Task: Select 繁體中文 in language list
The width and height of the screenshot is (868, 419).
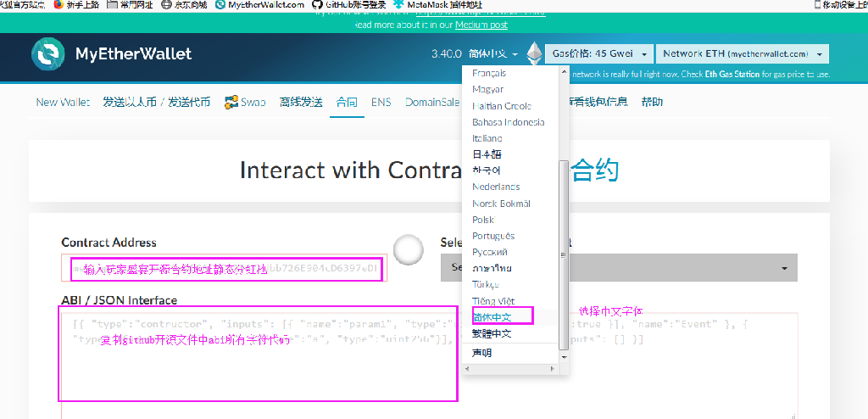Action: tap(492, 333)
